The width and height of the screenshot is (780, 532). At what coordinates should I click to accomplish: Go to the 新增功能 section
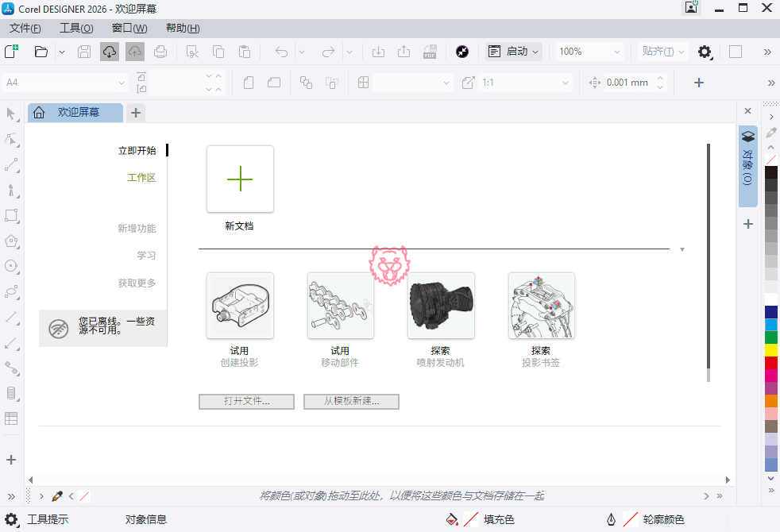click(137, 229)
